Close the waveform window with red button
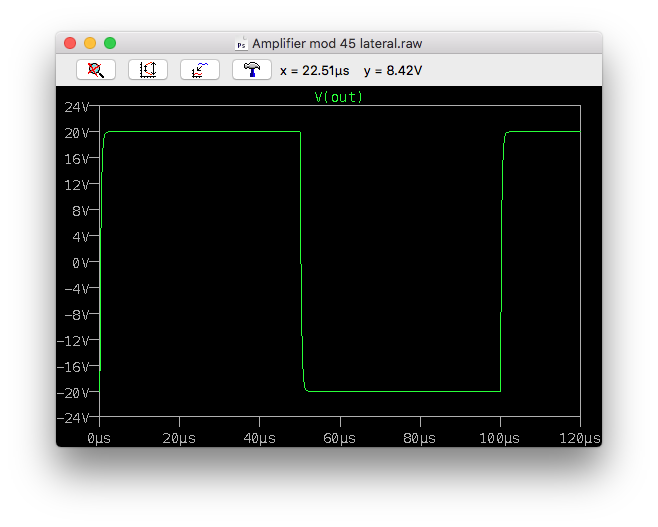 pos(70,43)
